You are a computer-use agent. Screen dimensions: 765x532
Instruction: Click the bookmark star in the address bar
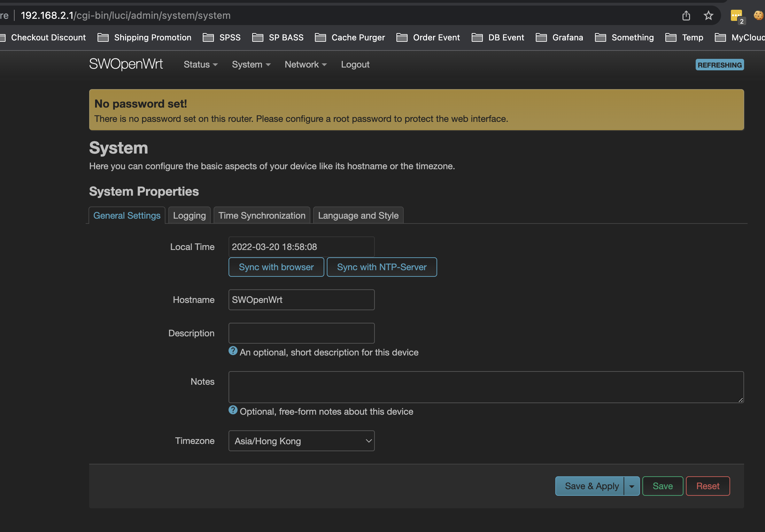(708, 15)
